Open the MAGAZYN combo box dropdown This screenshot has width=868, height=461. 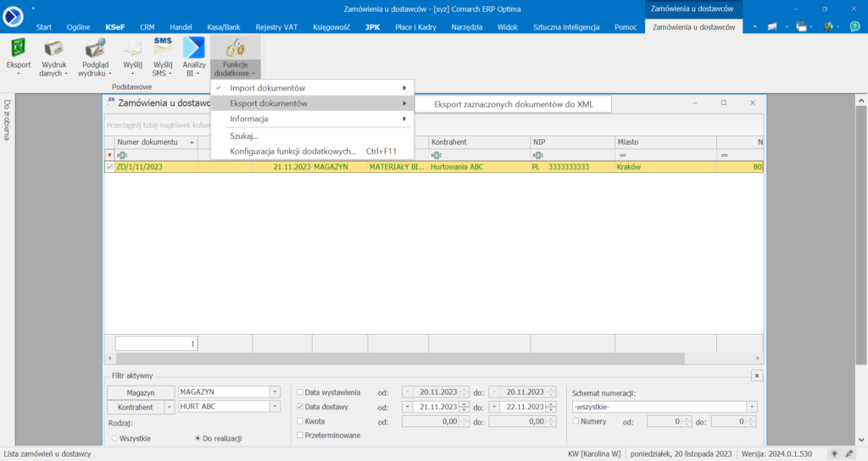(275, 392)
